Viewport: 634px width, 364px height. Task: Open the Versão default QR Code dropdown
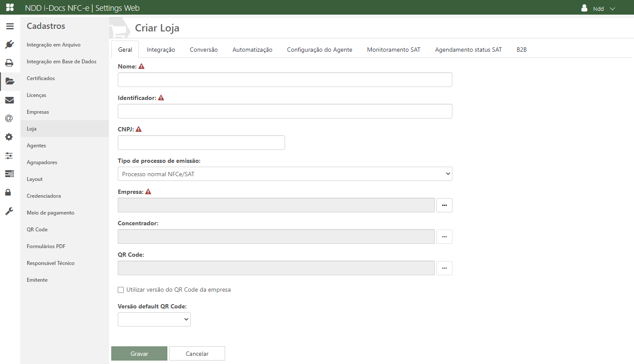coord(154,319)
